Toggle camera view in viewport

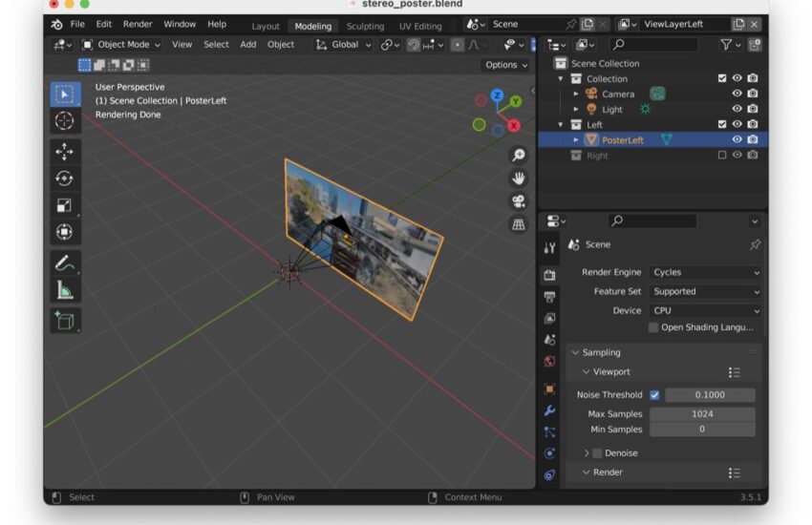tap(519, 201)
